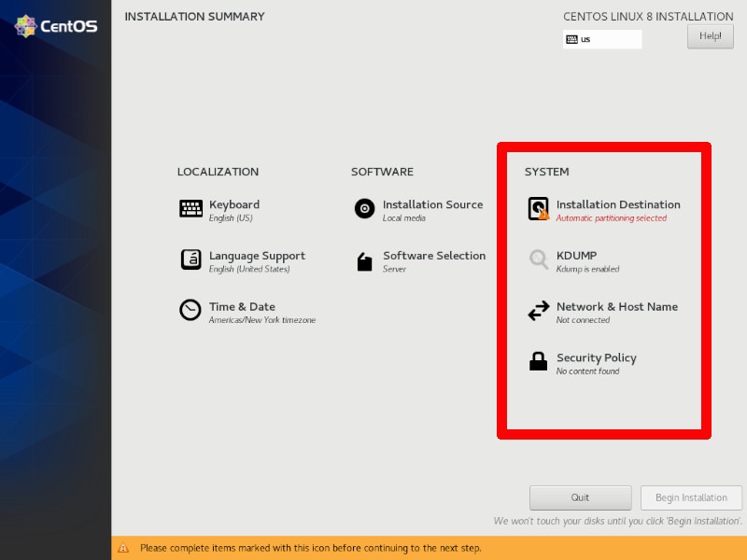Click the Installation Source disc icon
This screenshot has width=747, height=560.
(363, 209)
